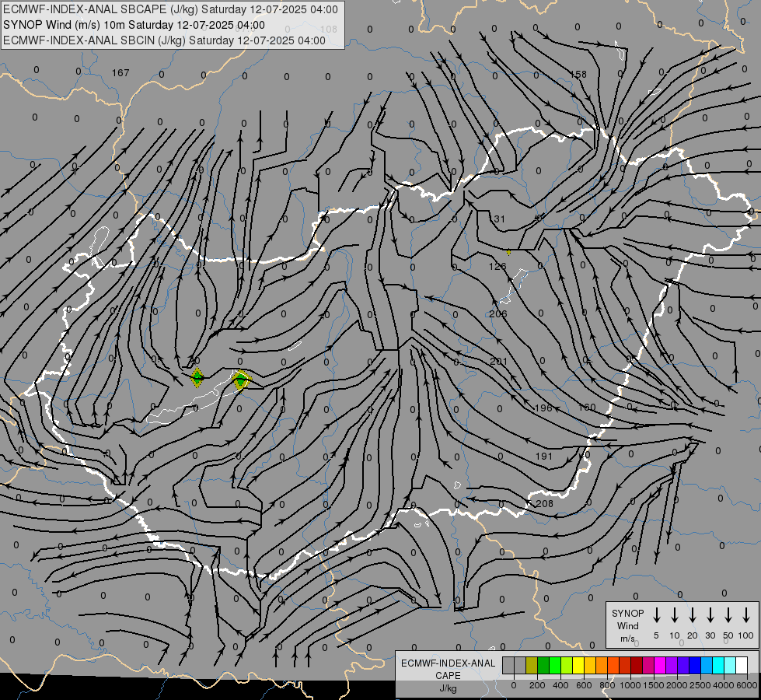Image resolution: width=761 pixels, height=700 pixels.
Task: Select the green CAPE patch overlapping the white lake outline
Action: (241, 380)
